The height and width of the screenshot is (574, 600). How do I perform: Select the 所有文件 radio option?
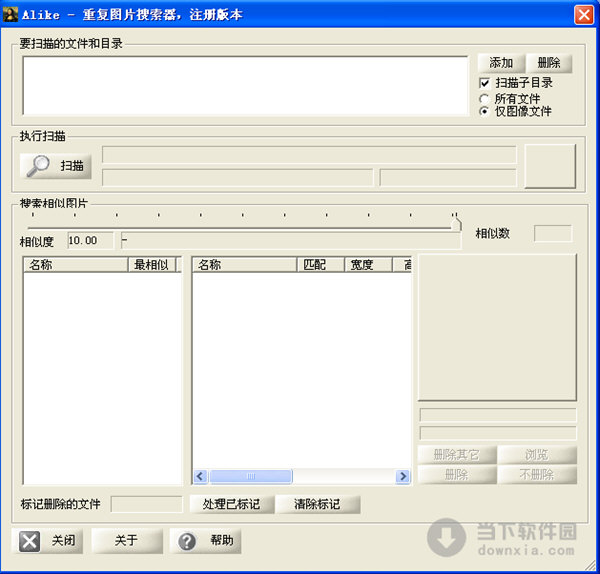click(484, 99)
